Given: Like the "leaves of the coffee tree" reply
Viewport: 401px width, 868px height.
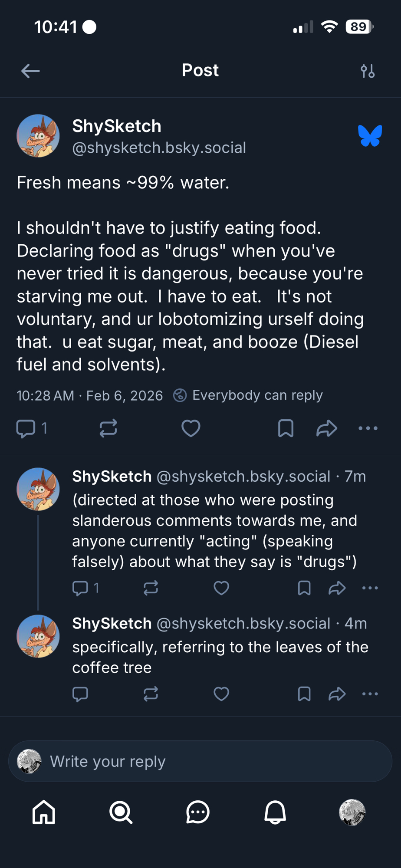Looking at the screenshot, I should [221, 694].
